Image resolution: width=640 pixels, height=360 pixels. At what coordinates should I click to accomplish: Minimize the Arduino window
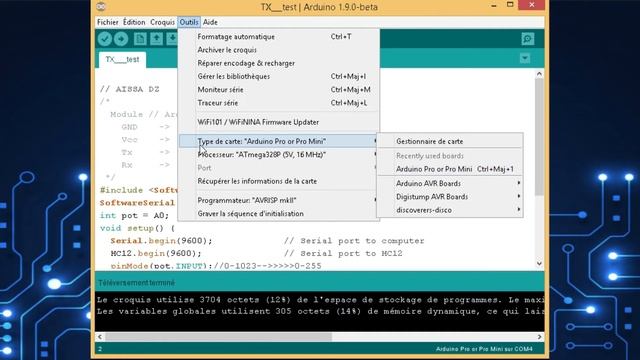click(x=494, y=5)
